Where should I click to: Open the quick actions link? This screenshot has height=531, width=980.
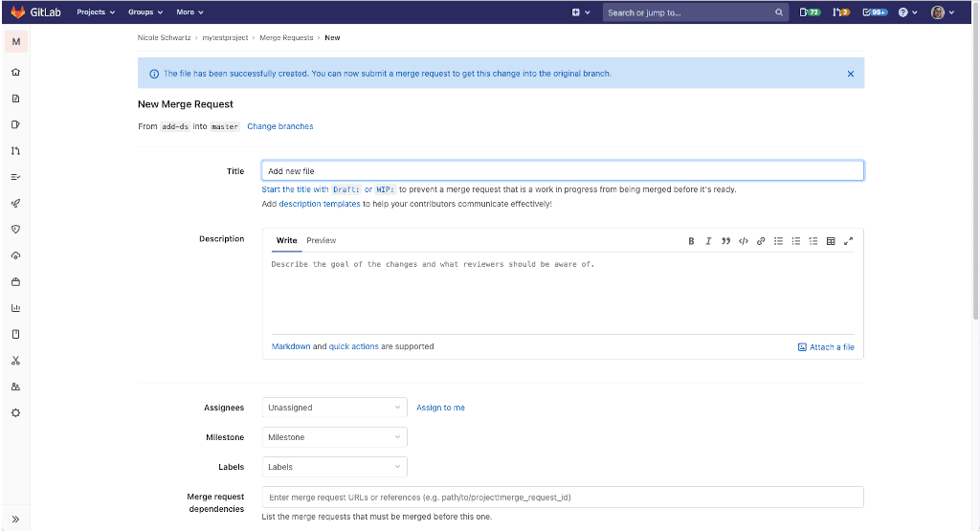coord(354,346)
